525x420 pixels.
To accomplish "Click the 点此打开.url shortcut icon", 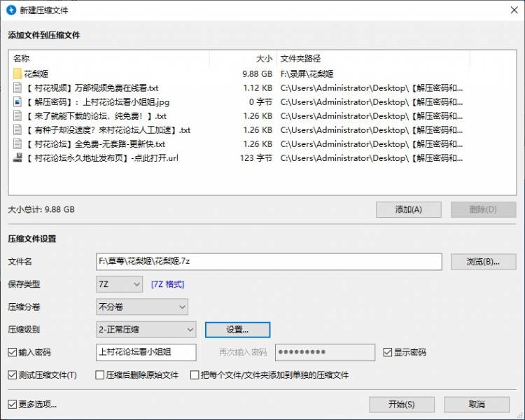I will tap(17, 157).
